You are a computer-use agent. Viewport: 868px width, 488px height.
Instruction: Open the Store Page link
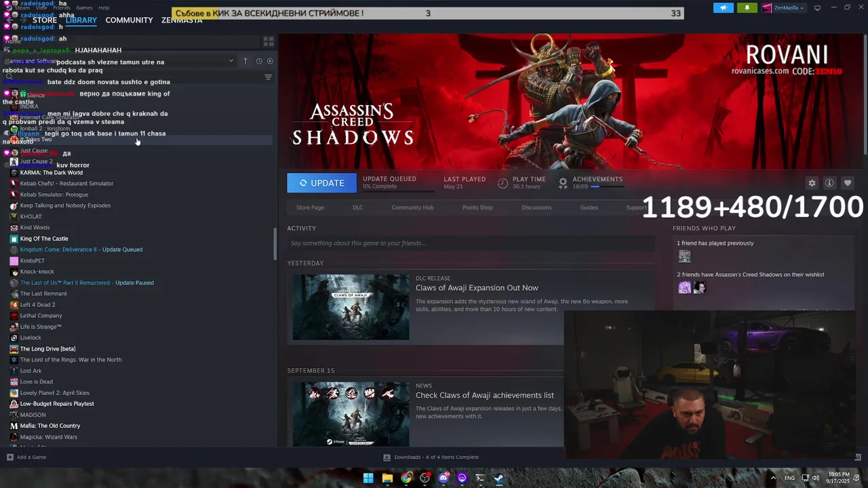click(310, 207)
